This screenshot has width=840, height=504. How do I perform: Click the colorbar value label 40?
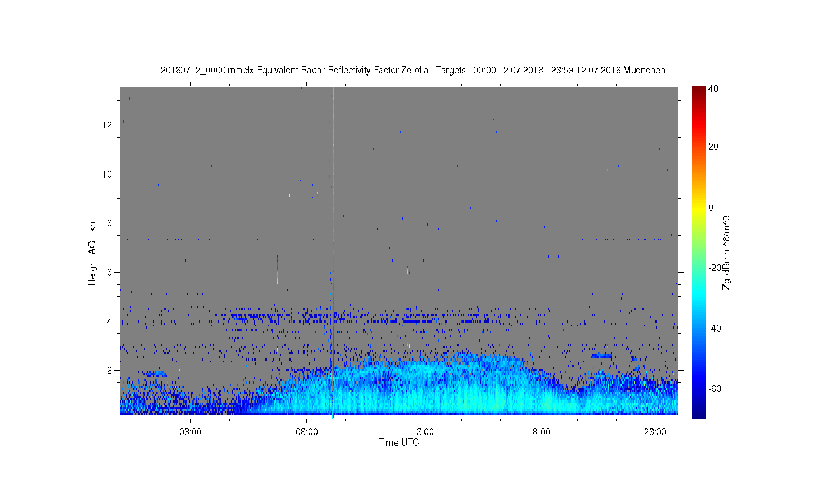713,88
